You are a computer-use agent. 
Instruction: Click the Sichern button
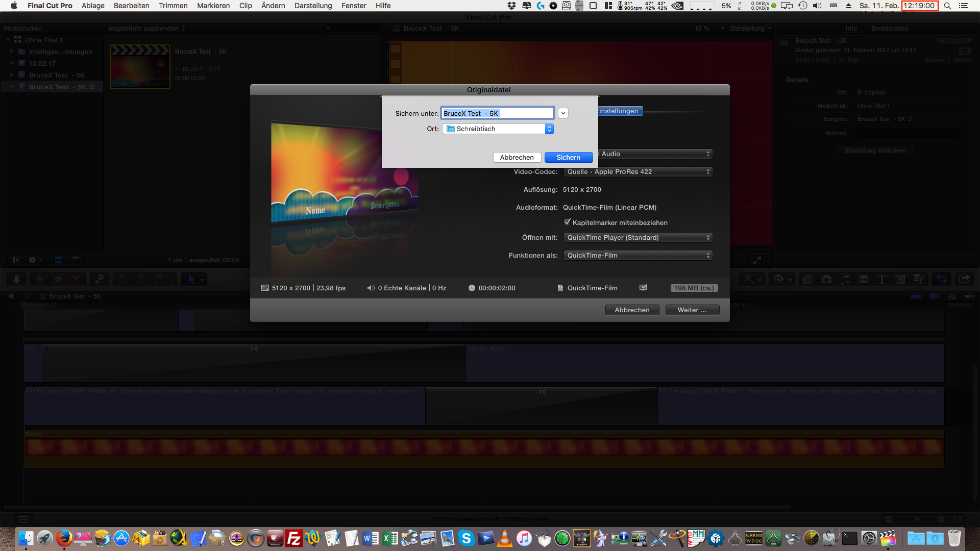(568, 158)
